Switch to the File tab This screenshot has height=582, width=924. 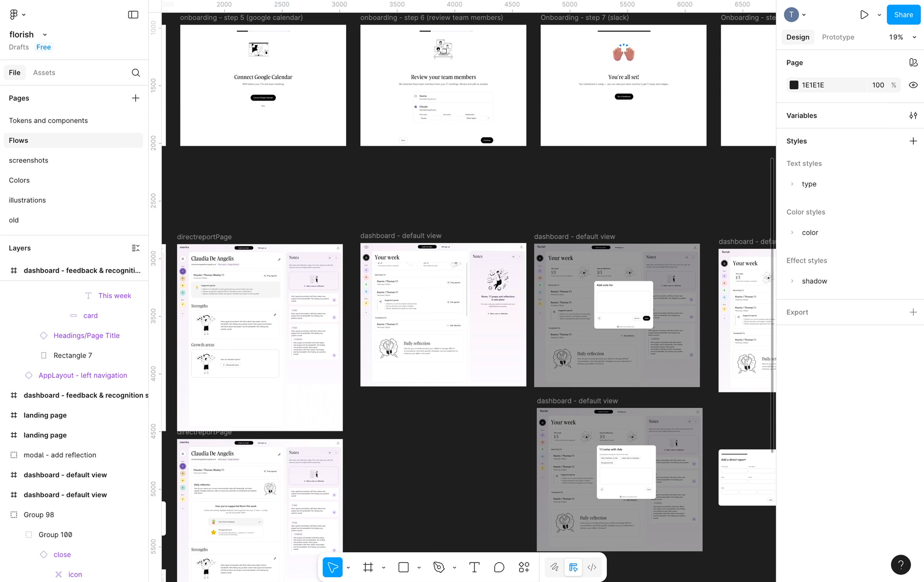click(x=15, y=72)
